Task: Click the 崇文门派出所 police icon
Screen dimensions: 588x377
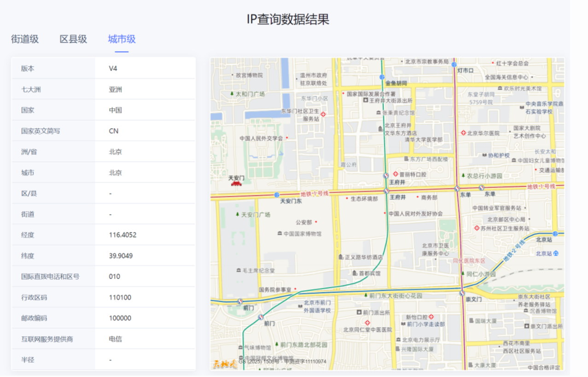Action: click(526, 326)
